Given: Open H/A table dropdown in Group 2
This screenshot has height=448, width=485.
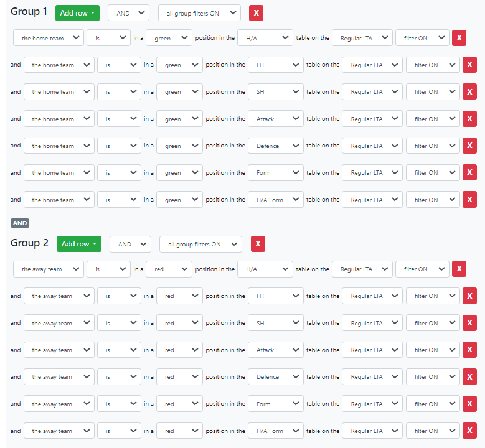Looking at the screenshot, I should 265,269.
